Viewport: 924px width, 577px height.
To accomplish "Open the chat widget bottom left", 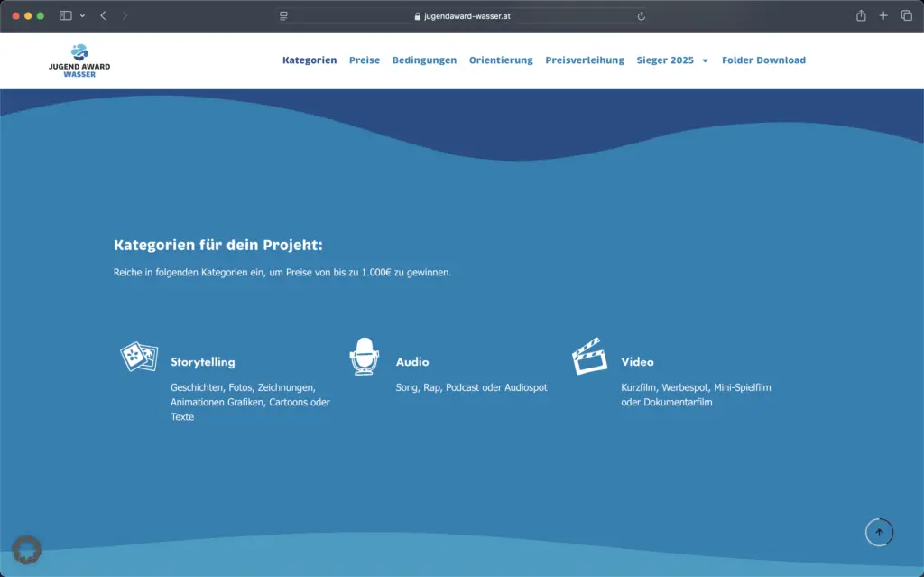I will [27, 549].
